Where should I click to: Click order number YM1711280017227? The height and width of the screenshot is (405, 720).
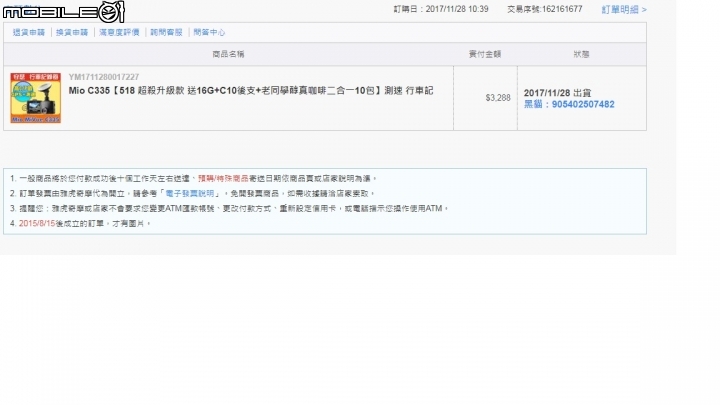(x=104, y=77)
